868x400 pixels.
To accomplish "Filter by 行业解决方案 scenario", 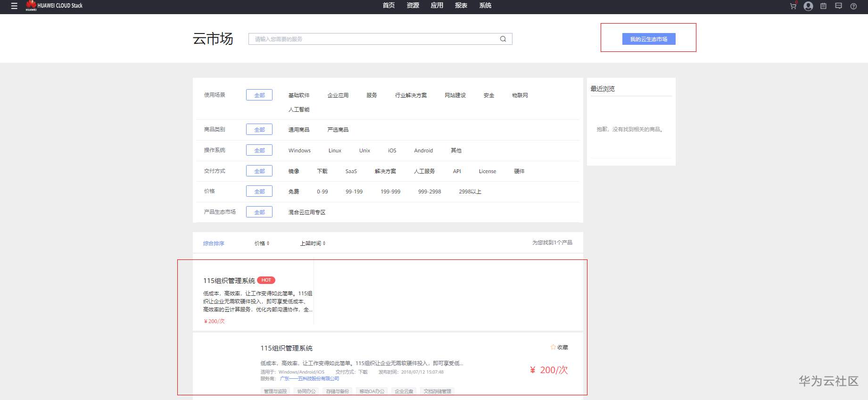I will pos(411,95).
